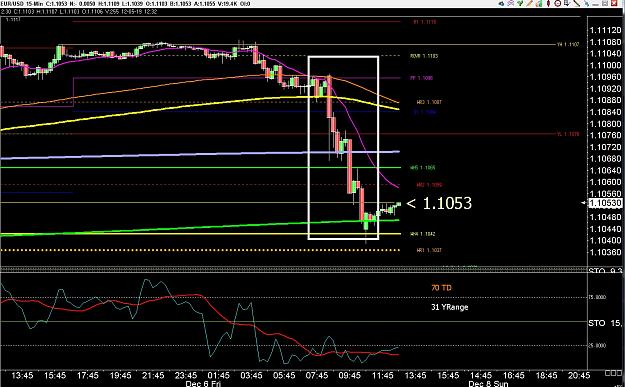Click the 1.10640 price axis label
This screenshot has height=387, width=625.
point(605,170)
